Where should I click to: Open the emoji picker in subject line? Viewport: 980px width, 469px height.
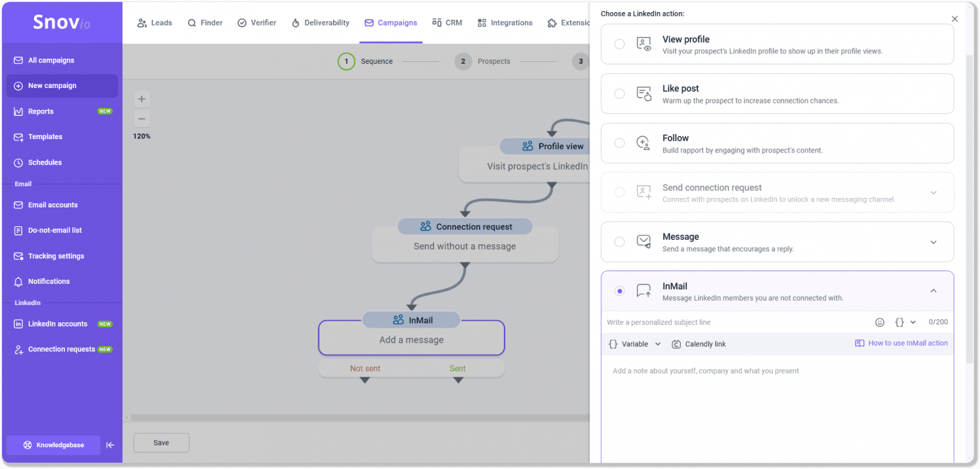[880, 322]
